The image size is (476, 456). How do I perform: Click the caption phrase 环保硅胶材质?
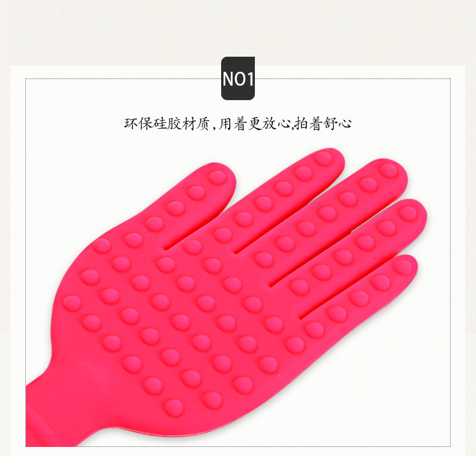[167, 124]
